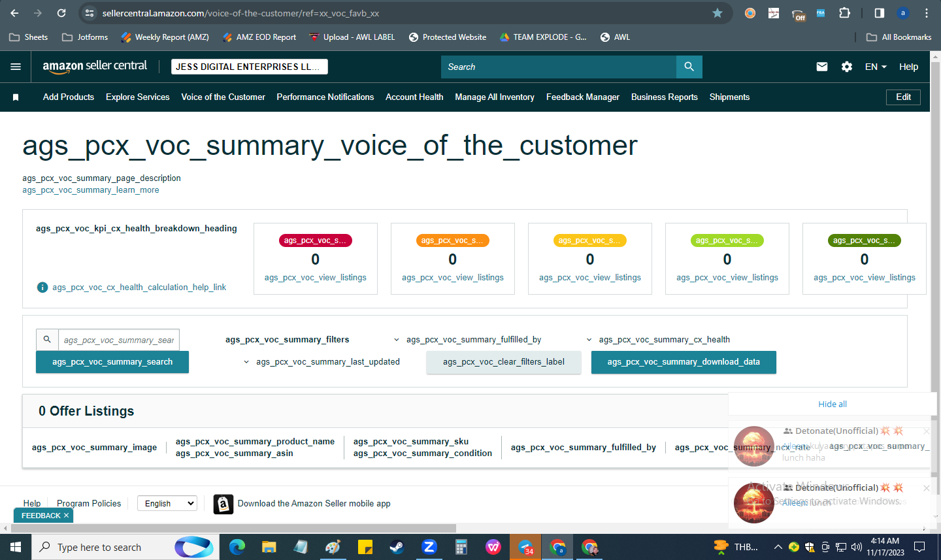Viewport: 941px width, 560px height.
Task: Click the Amazon Seller mobile app icon
Action: 223,504
